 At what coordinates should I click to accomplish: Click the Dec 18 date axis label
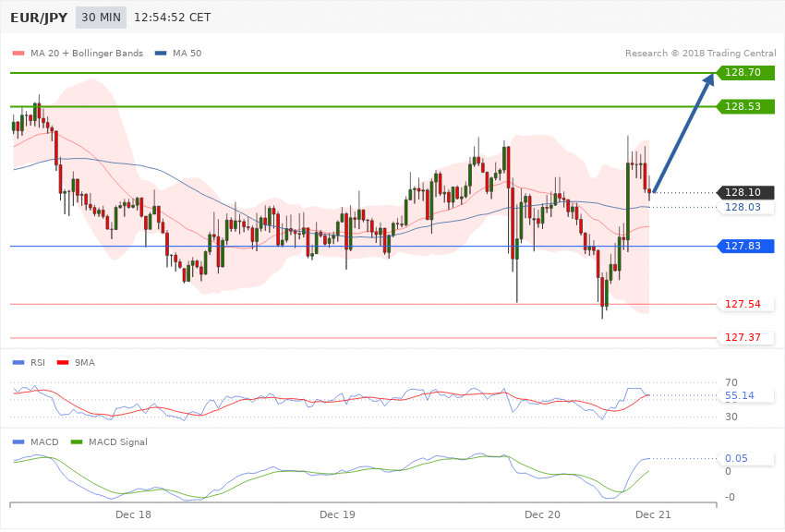133,514
